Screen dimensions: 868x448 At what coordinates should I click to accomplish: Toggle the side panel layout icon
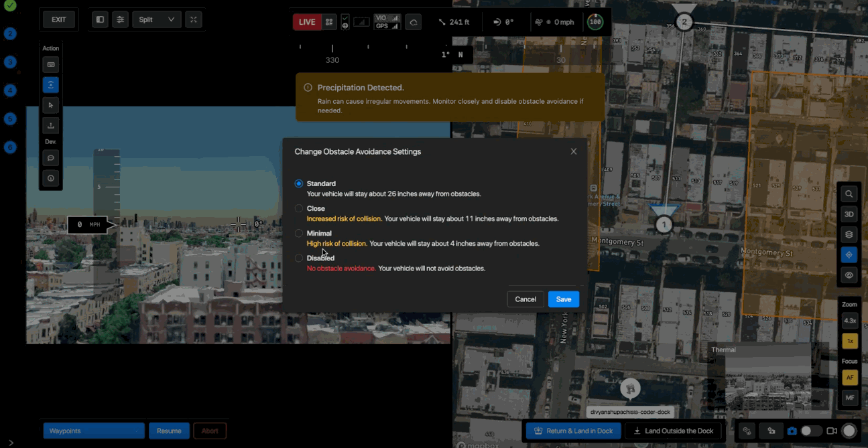(100, 19)
